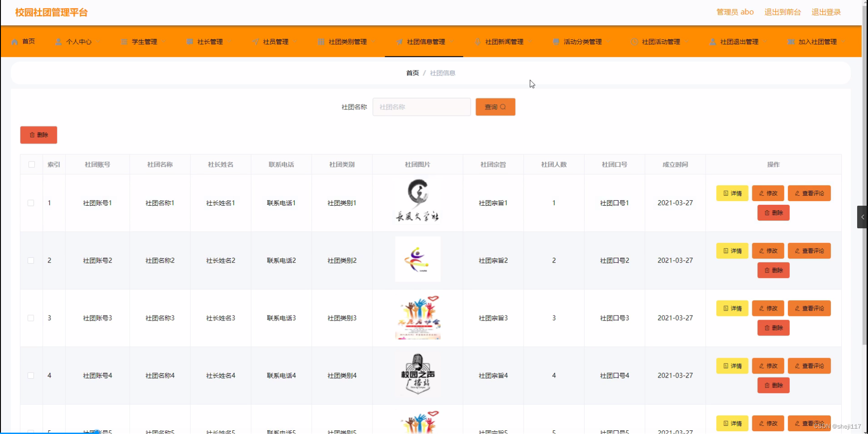Open details for 社团账号1 row
Image resolution: width=868 pixels, height=434 pixels.
click(732, 193)
